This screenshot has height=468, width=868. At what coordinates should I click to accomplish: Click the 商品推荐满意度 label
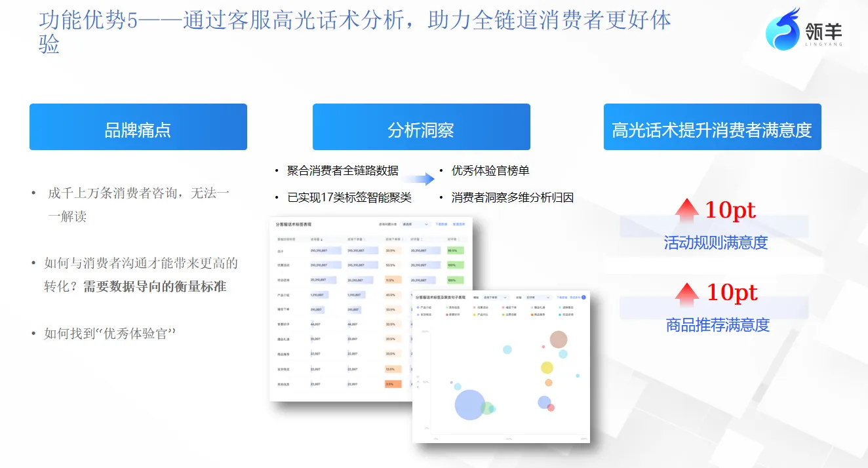click(x=718, y=324)
